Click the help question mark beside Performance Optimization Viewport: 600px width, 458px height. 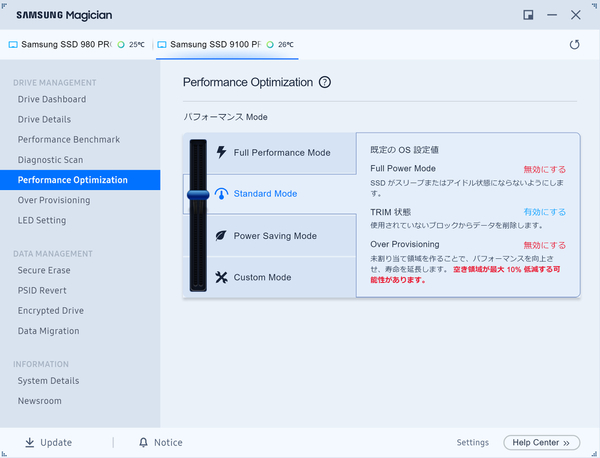(x=325, y=82)
